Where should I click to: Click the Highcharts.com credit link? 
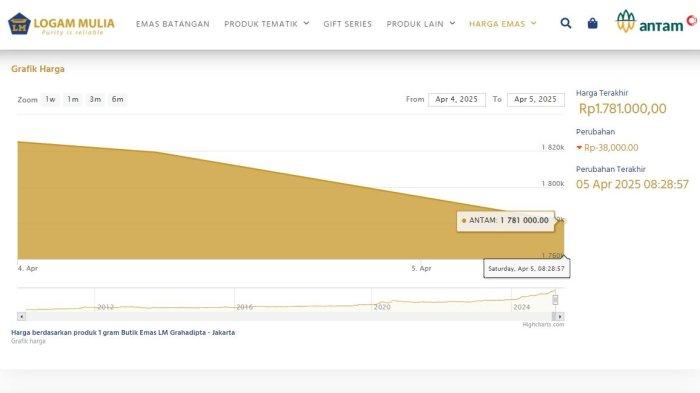pos(543,325)
